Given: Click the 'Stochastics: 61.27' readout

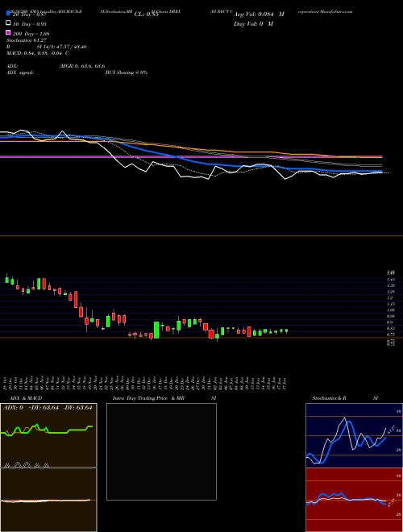Looking at the screenshot, I should [x=27, y=40].
